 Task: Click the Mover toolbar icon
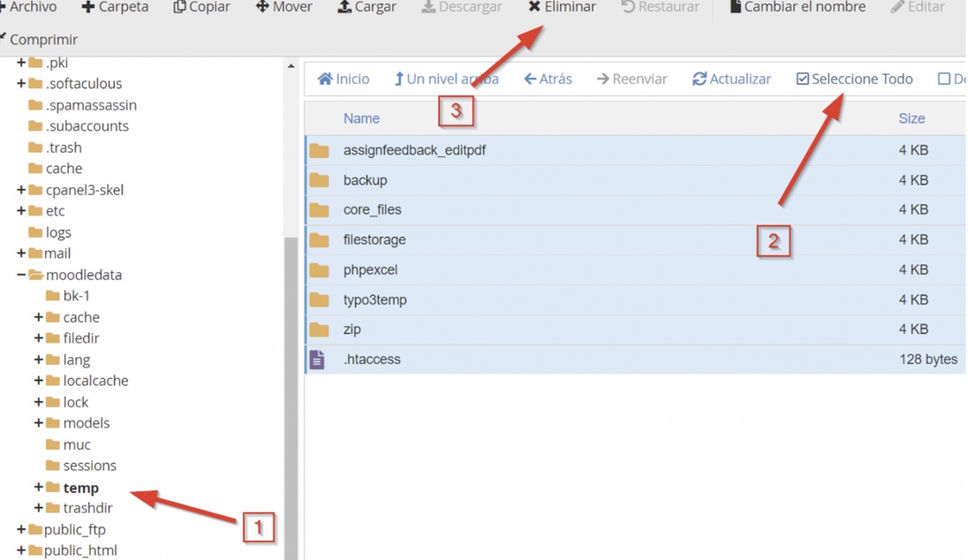click(x=262, y=7)
